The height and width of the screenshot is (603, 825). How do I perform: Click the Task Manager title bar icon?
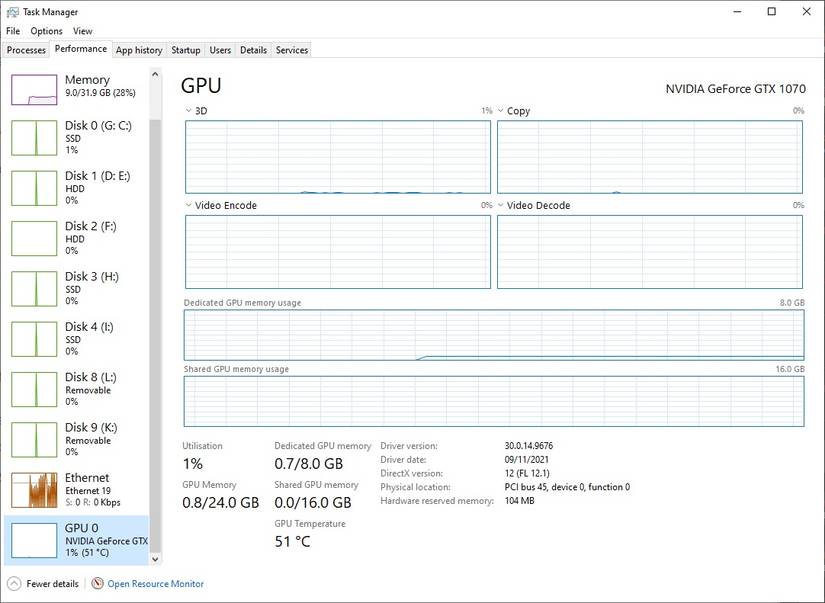coord(11,11)
